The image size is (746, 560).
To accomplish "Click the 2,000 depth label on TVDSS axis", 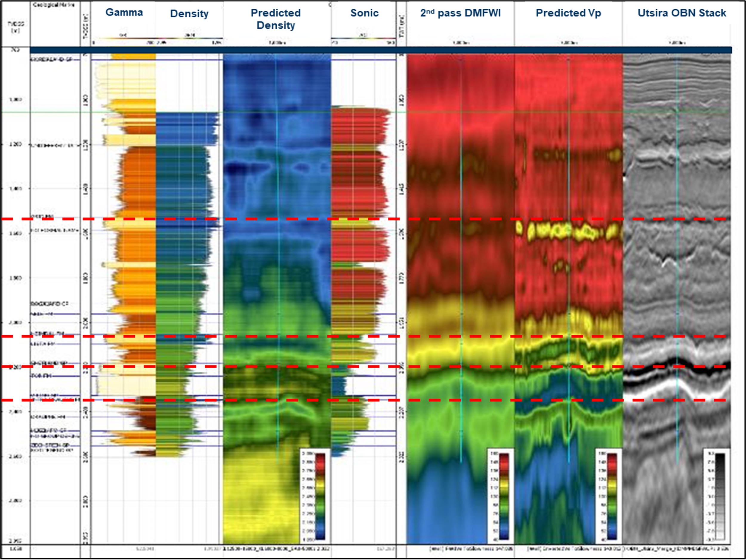I will (16, 323).
